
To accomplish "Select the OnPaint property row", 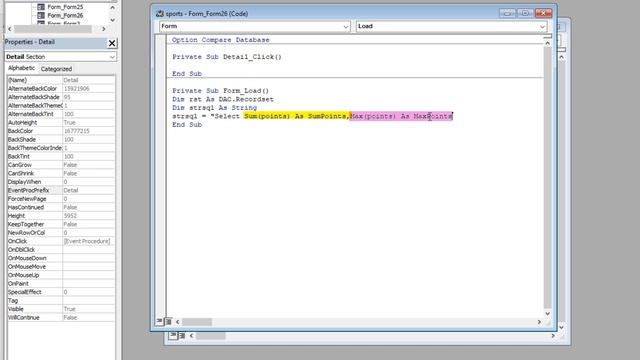I will (61, 284).
